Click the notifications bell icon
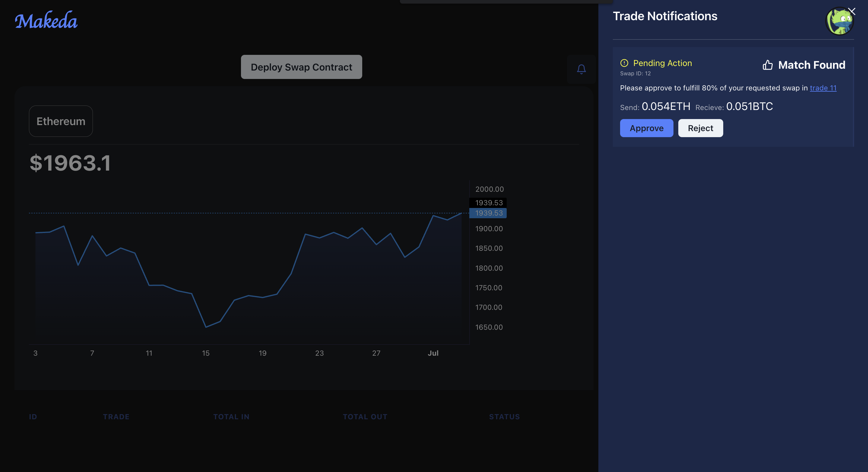868x472 pixels. point(581,69)
